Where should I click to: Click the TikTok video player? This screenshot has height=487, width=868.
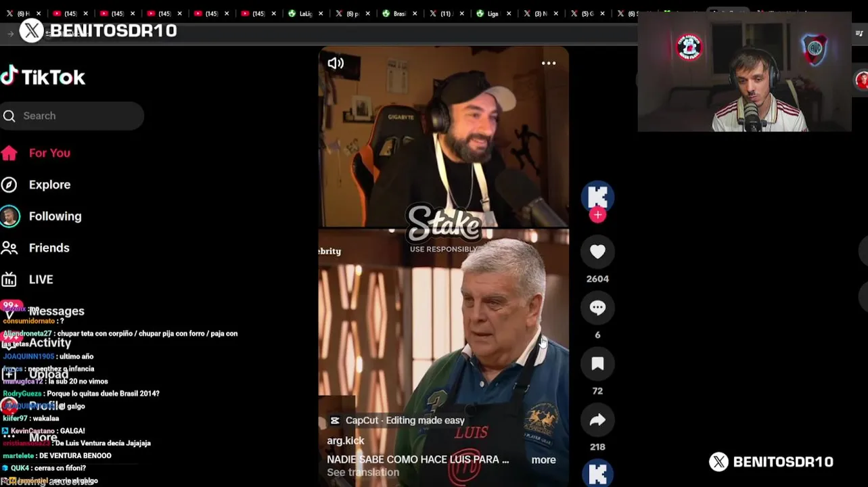[444, 266]
